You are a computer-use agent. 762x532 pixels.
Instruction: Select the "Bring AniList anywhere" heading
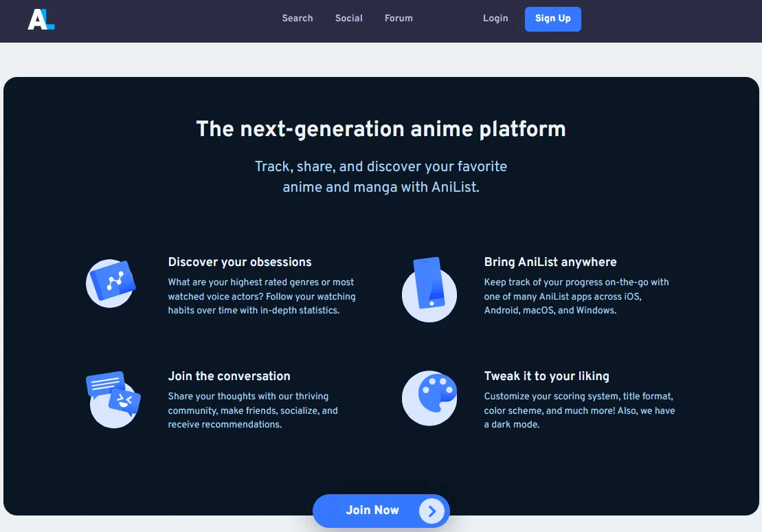(x=550, y=262)
